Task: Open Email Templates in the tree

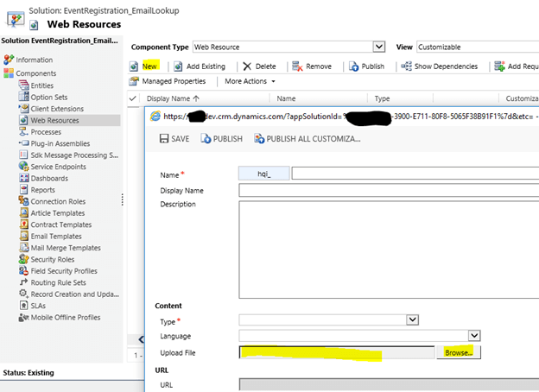Action: (x=56, y=237)
